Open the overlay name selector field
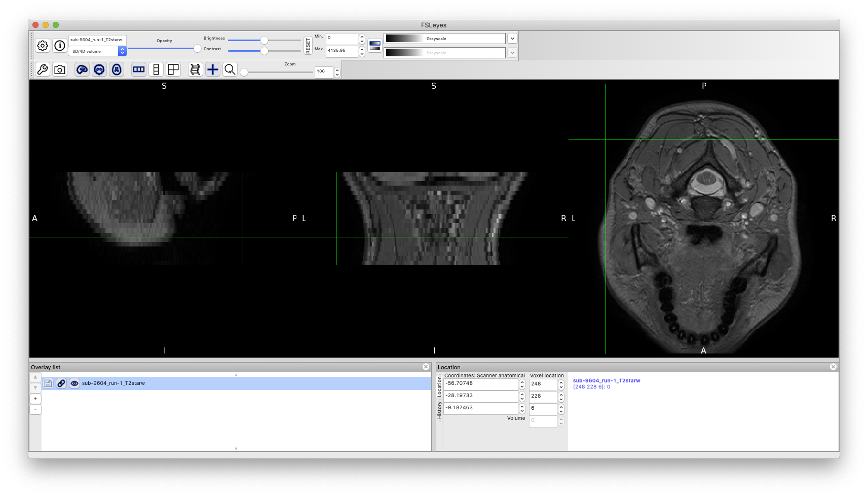 tap(97, 40)
